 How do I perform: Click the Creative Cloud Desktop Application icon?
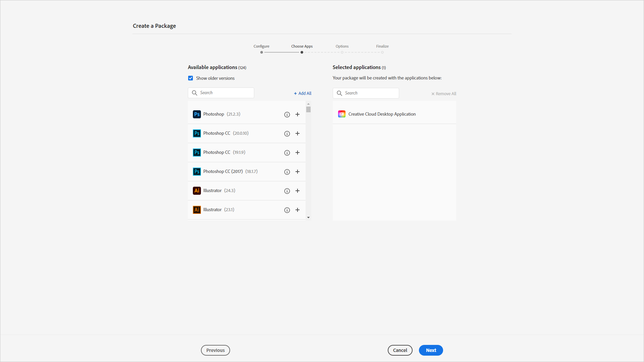(x=342, y=114)
